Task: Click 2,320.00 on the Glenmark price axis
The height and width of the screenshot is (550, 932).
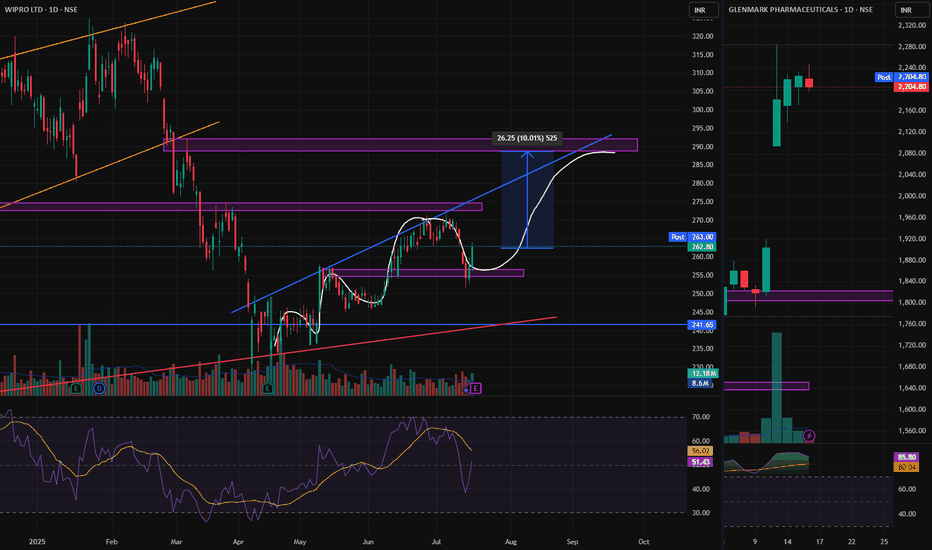Action: [912, 26]
